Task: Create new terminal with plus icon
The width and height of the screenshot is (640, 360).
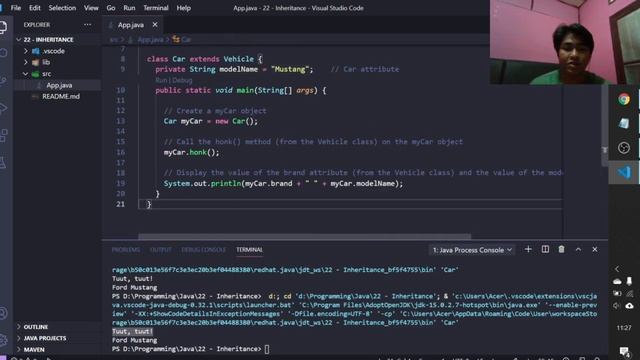Action: click(528, 249)
